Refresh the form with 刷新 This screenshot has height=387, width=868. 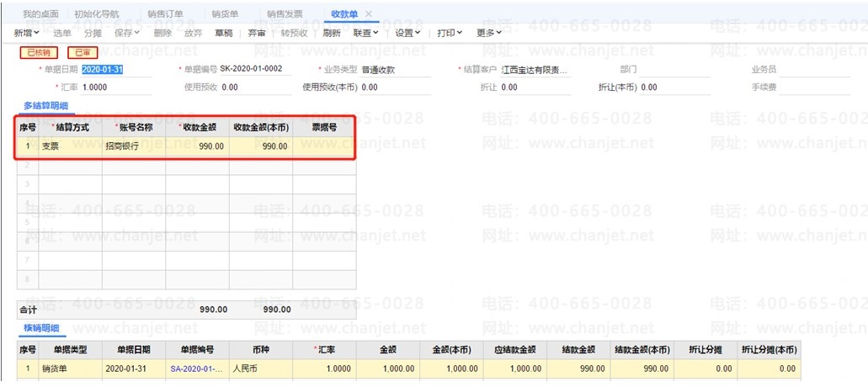point(331,33)
